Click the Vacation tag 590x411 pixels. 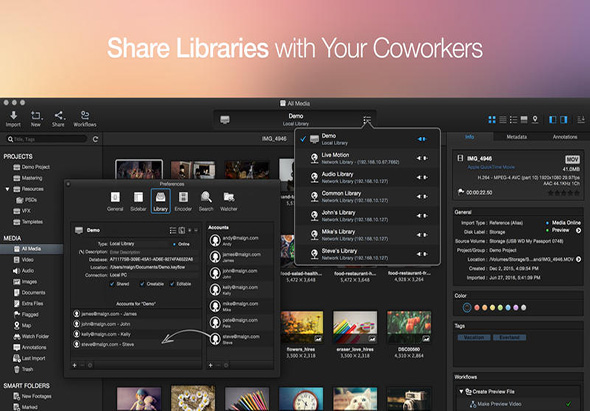474,337
